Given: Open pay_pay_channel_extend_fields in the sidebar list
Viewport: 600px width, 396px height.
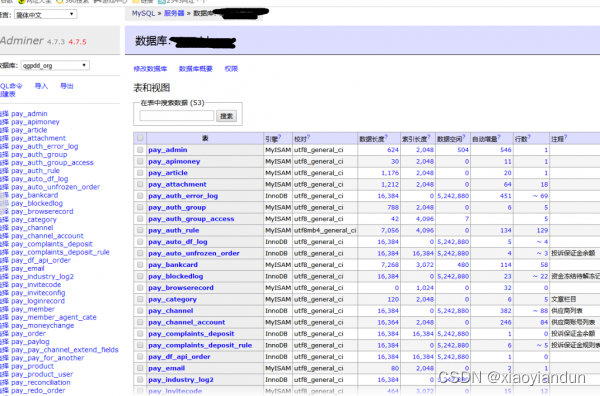Looking at the screenshot, I should pos(65,350).
